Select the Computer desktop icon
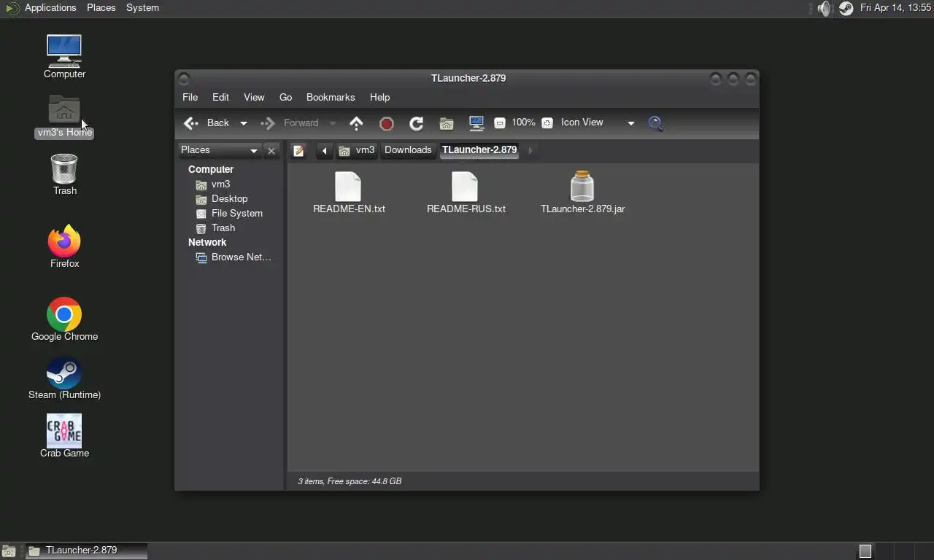Image resolution: width=934 pixels, height=560 pixels. tap(64, 57)
